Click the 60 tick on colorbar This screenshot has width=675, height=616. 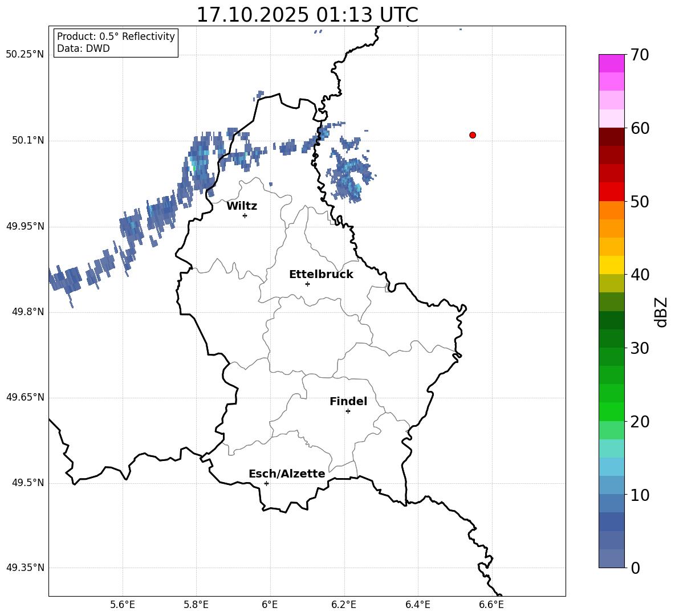tap(640, 128)
